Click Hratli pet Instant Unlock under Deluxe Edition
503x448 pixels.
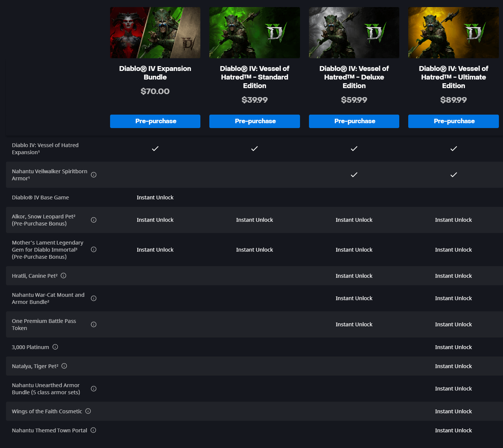354,276
